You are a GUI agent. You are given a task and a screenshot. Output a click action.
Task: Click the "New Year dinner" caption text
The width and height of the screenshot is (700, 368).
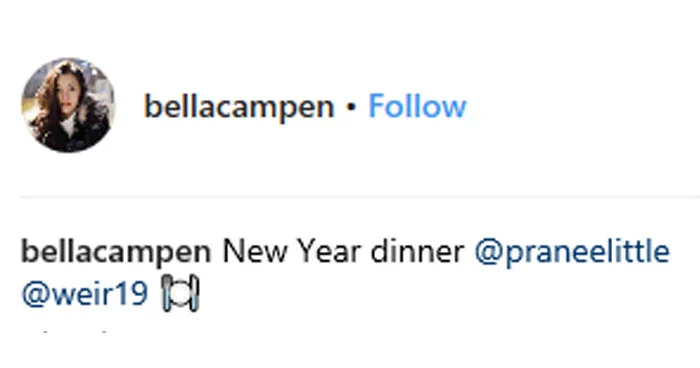click(343, 251)
